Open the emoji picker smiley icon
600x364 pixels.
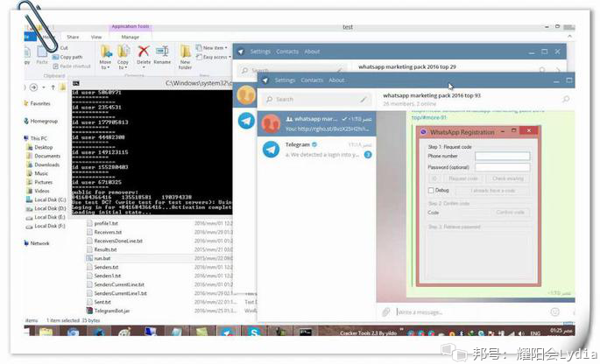(x=554, y=312)
